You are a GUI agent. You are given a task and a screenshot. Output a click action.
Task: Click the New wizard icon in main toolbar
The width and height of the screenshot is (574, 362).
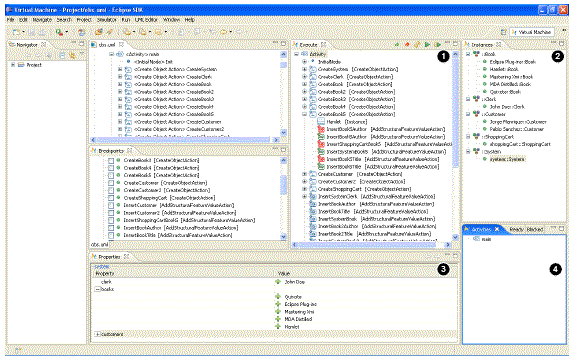click(16, 32)
